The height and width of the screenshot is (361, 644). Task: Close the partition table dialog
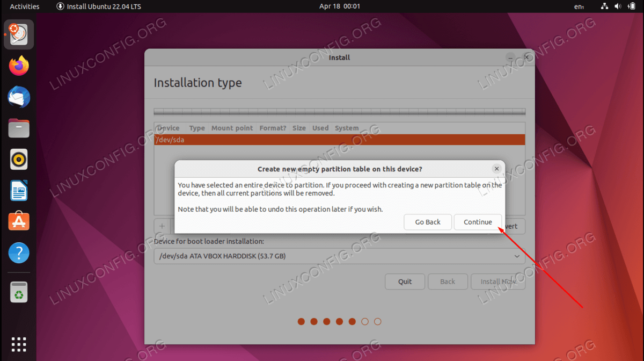[x=497, y=169]
